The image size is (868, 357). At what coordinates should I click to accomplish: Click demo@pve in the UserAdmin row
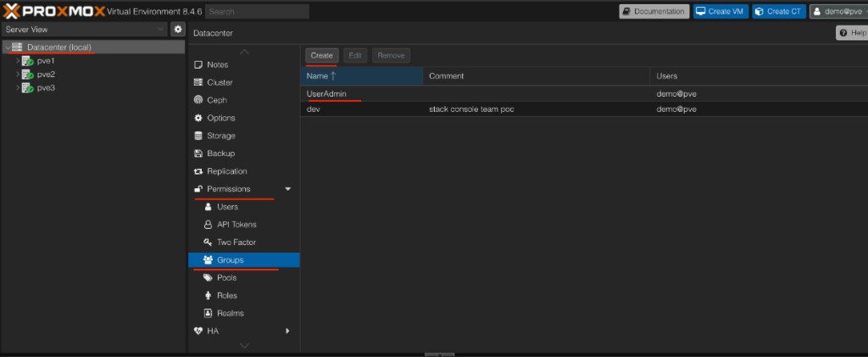(x=676, y=94)
